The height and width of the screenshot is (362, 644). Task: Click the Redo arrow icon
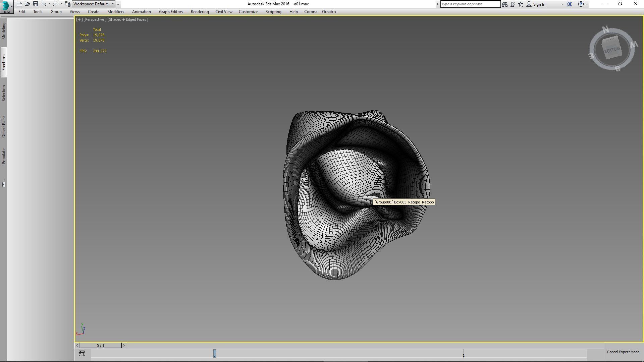pyautogui.click(x=55, y=4)
